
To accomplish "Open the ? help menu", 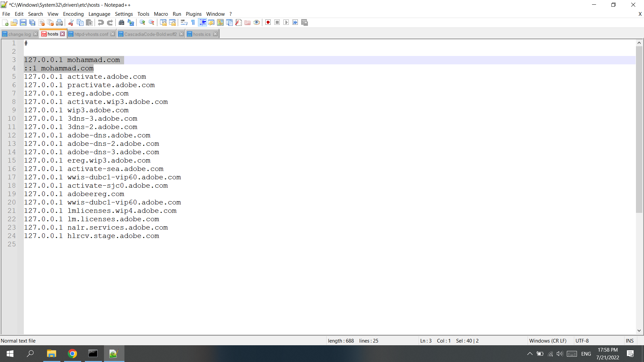I will click(230, 14).
